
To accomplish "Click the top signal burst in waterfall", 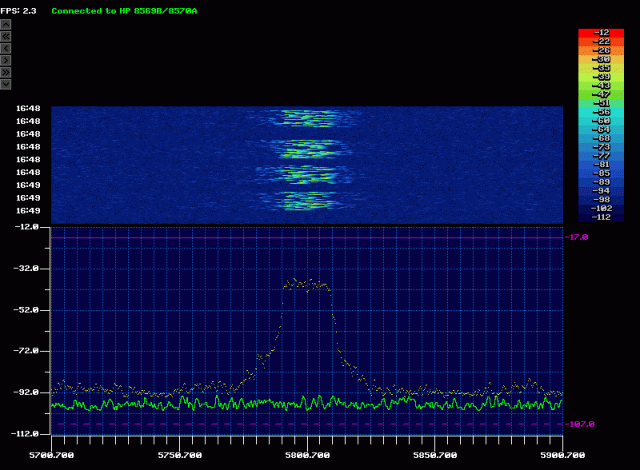I will click(307, 118).
